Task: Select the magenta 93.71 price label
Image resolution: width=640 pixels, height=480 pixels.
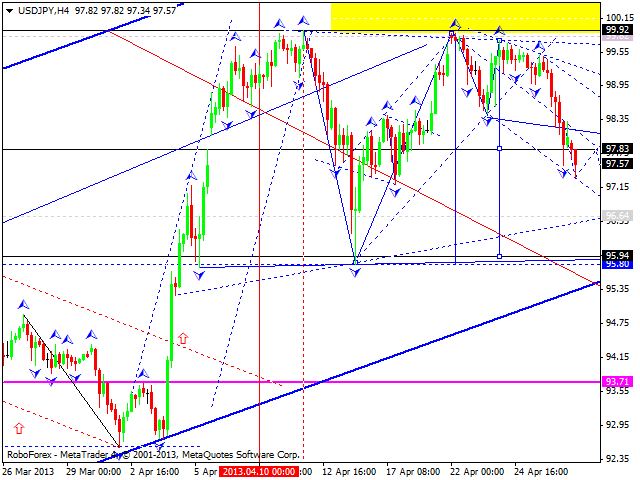Action: [x=617, y=382]
